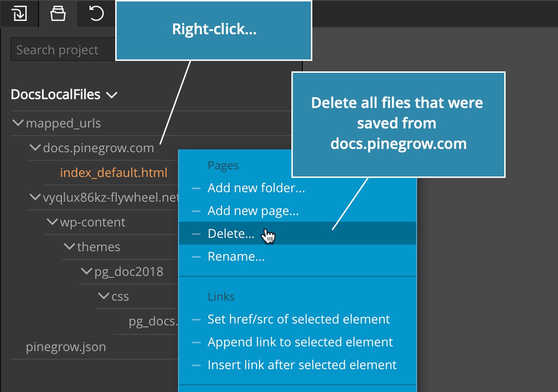558x392 pixels.
Task: Open index_default.html file
Action: [x=114, y=173]
